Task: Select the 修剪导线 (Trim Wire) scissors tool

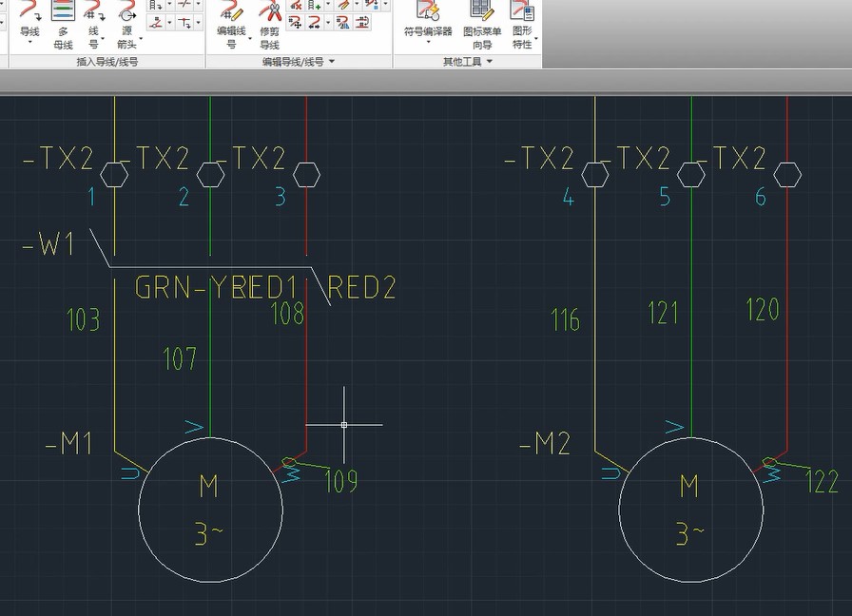Action: [x=270, y=13]
